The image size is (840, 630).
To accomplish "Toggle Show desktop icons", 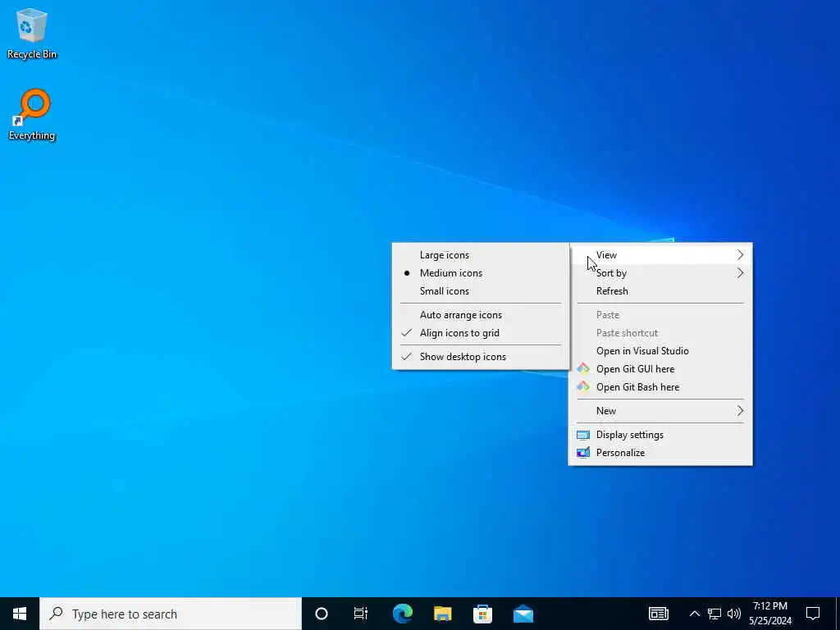I will (481, 357).
